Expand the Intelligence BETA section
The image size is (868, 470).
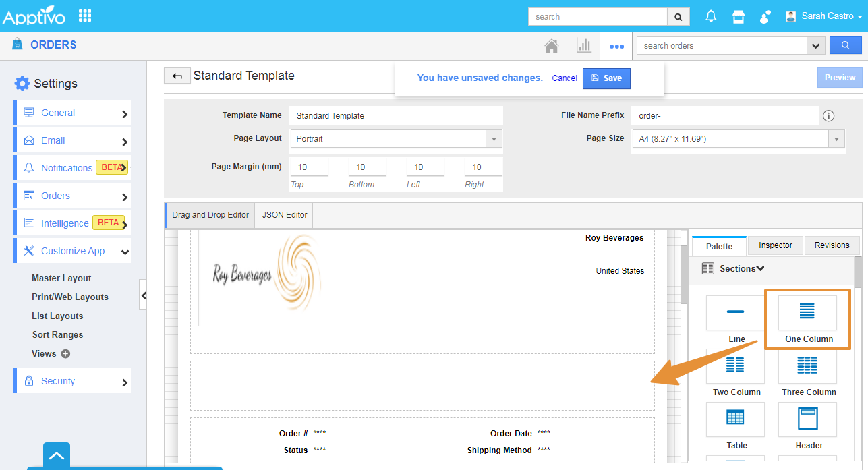72,223
